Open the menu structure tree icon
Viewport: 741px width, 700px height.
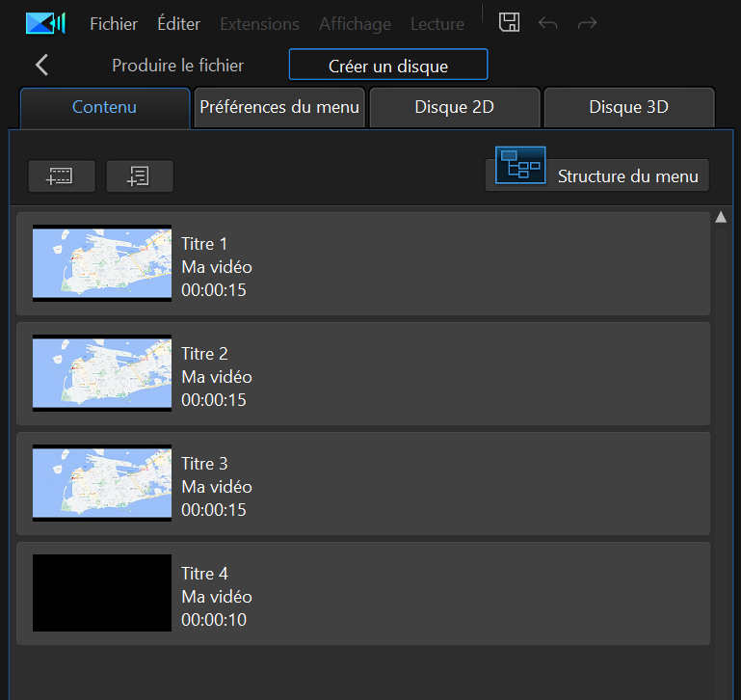(x=520, y=165)
